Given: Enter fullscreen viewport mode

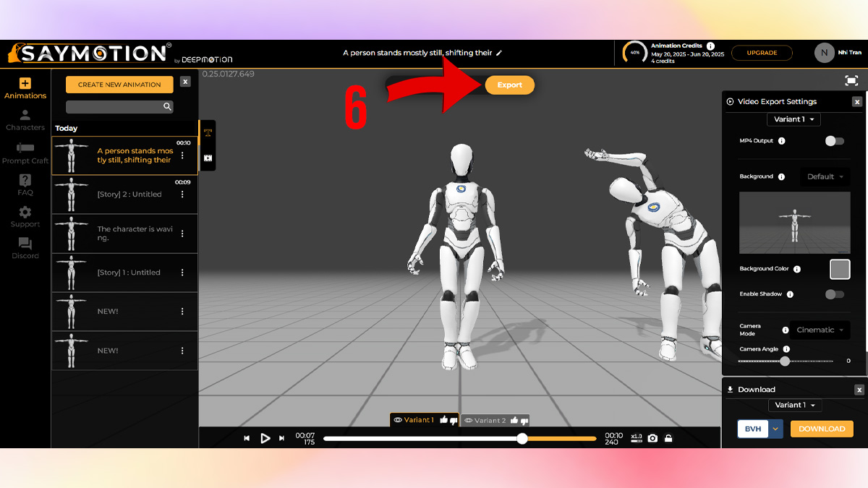Looking at the screenshot, I should pos(851,81).
